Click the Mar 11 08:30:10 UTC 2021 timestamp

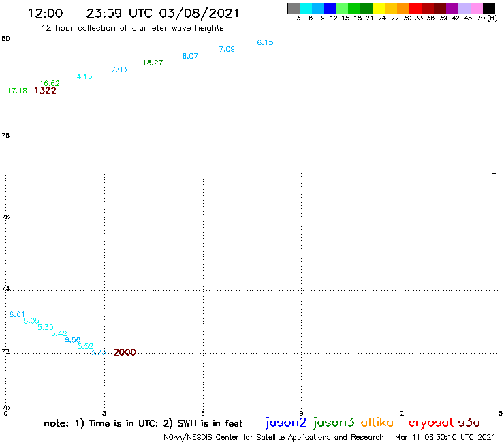(x=445, y=437)
